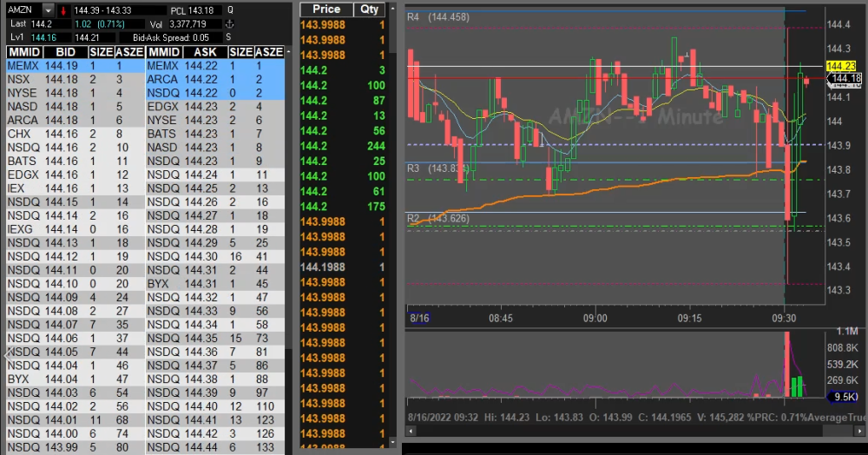868x455 pixels.
Task: Toggle the anchor icon next to volume
Action: (229, 23)
